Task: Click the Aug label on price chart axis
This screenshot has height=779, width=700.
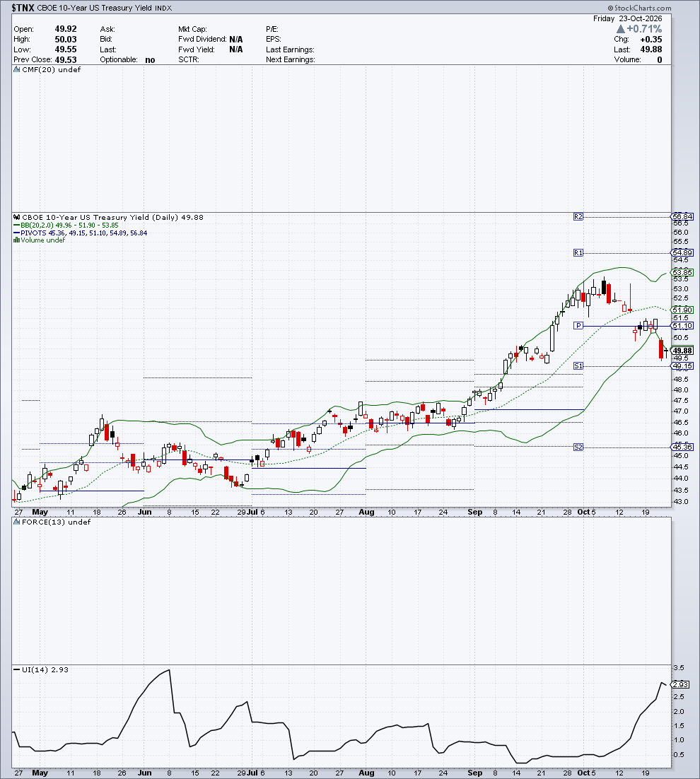Action: point(367,512)
